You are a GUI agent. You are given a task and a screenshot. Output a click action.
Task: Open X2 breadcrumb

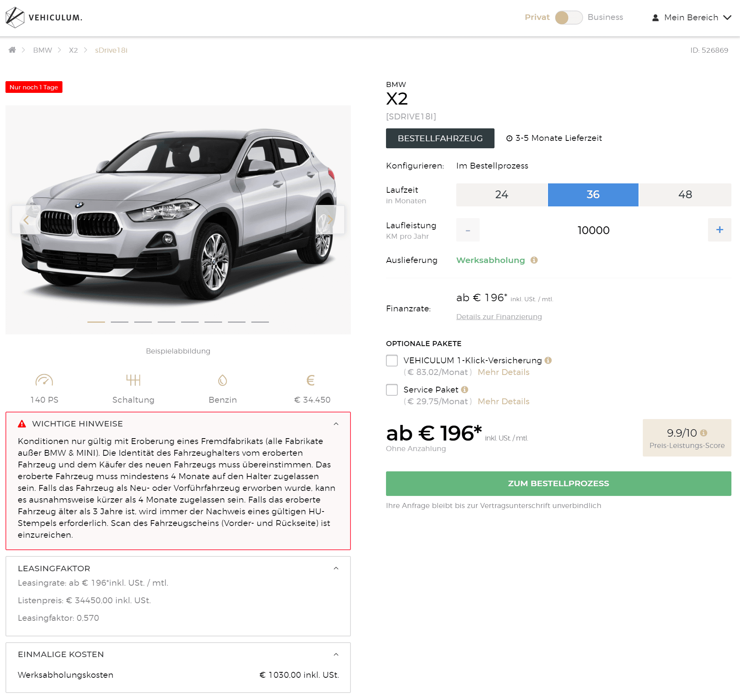73,50
